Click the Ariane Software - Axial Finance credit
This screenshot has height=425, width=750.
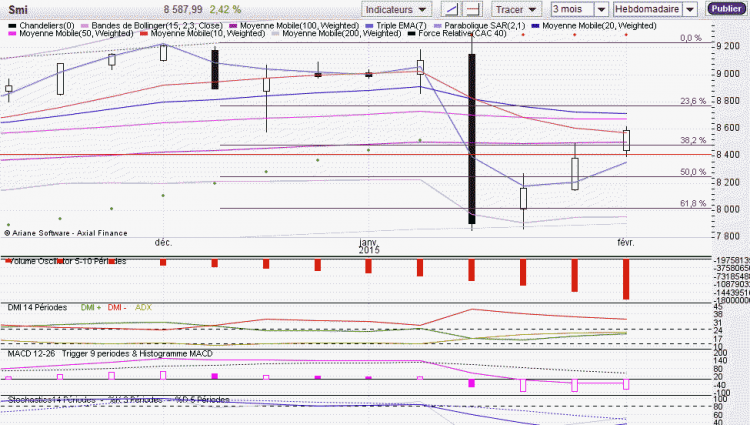[x=66, y=233]
